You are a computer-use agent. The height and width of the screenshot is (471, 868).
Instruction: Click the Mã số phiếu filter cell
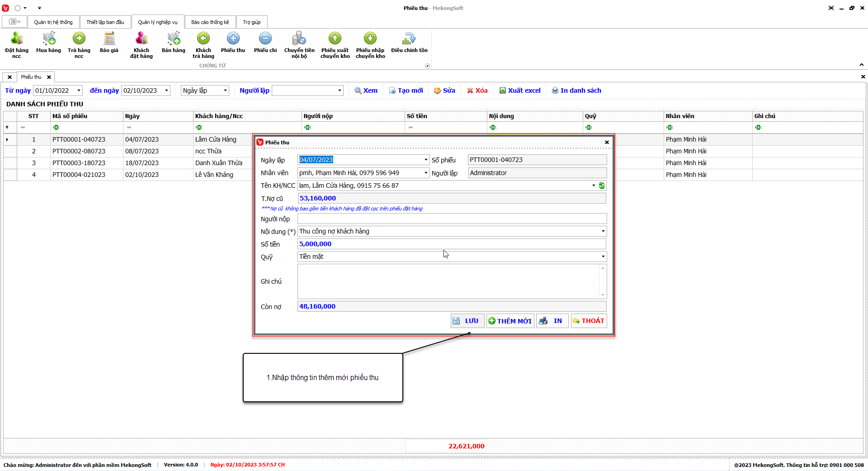[x=86, y=128]
